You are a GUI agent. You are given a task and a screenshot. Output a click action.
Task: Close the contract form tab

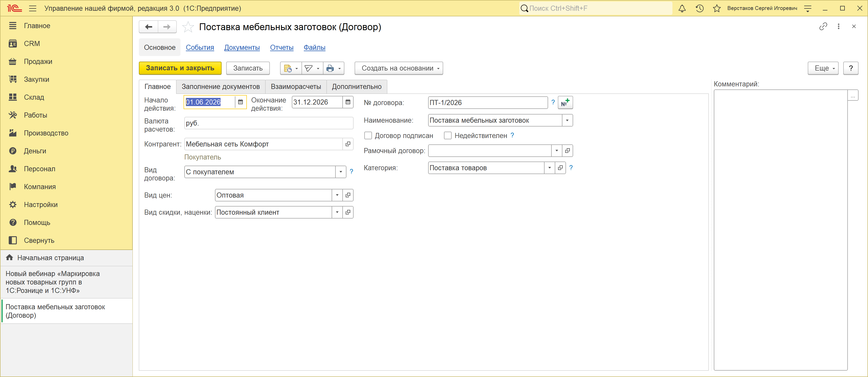854,26
